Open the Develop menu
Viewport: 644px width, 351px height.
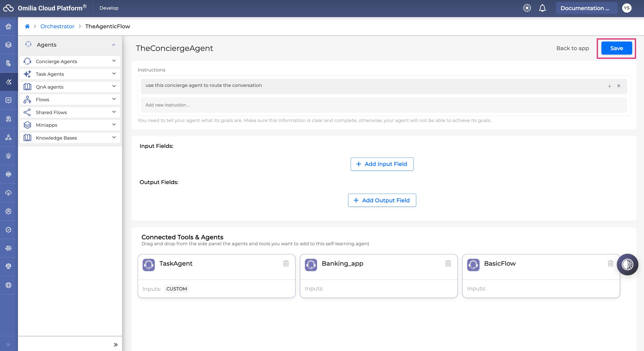tap(109, 8)
